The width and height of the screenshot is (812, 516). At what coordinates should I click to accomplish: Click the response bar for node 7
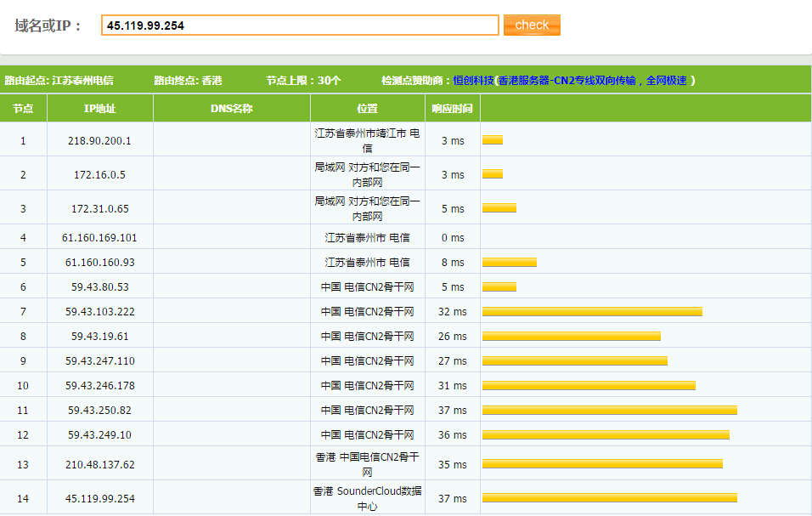click(x=592, y=312)
